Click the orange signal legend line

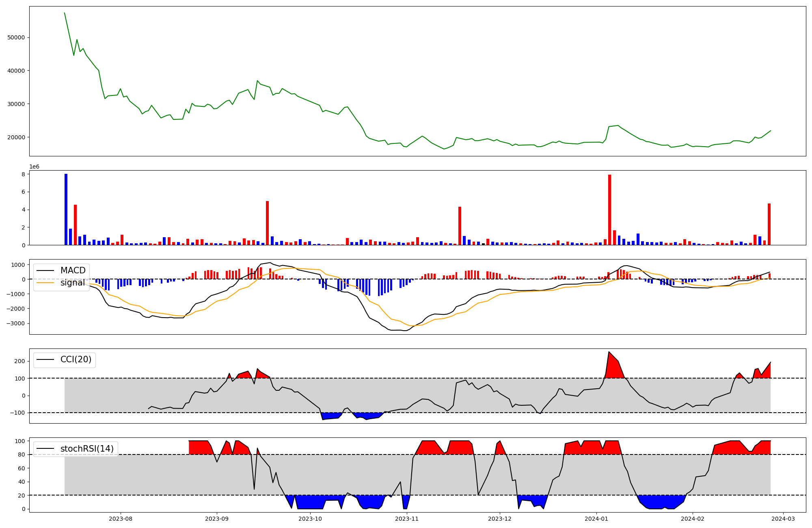[x=45, y=283]
